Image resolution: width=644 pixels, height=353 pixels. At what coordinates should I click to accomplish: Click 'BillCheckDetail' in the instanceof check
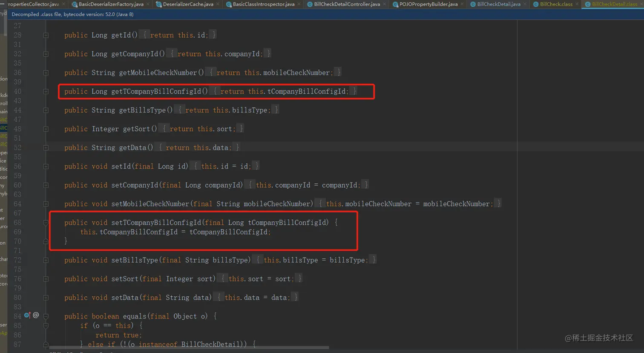click(210, 344)
